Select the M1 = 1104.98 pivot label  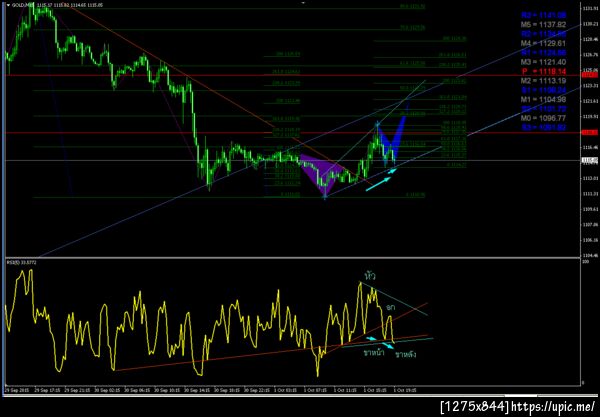(x=543, y=99)
